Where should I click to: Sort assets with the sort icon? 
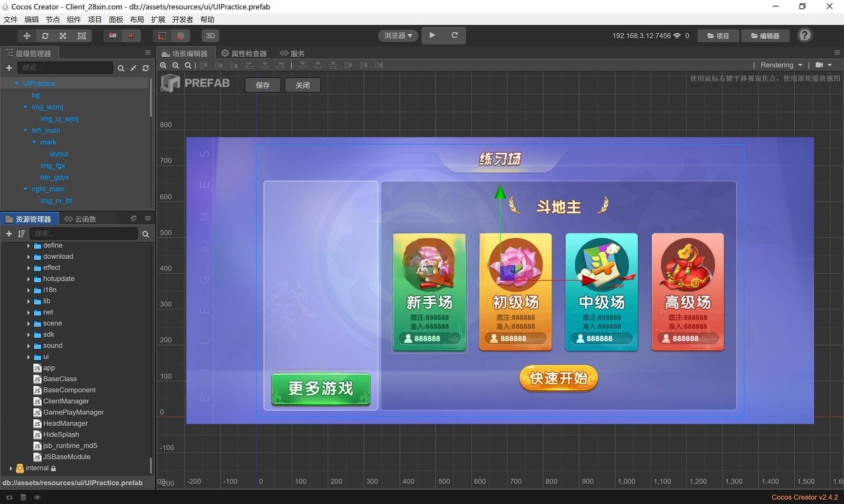[21, 233]
